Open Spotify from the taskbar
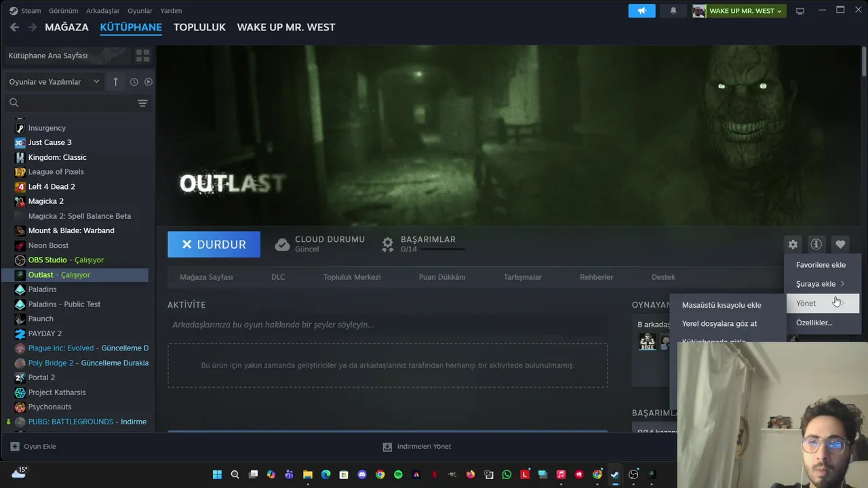This screenshot has width=868, height=488. point(398,474)
